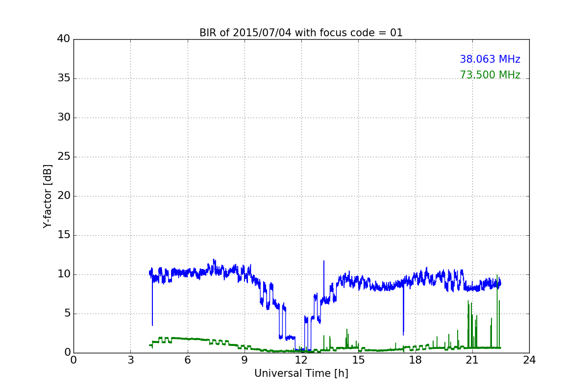
Task: Click the x-axis tick label '12'
Action: 301,360
